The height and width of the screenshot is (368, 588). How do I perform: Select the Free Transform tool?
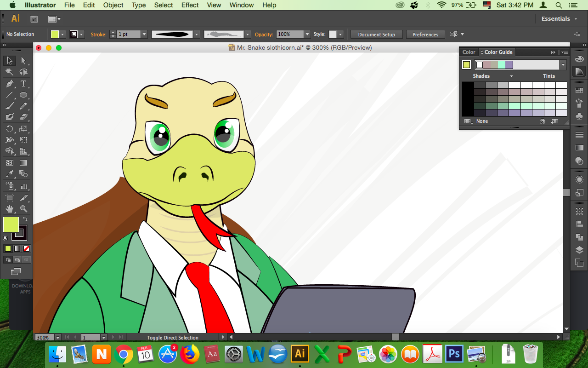click(x=23, y=140)
